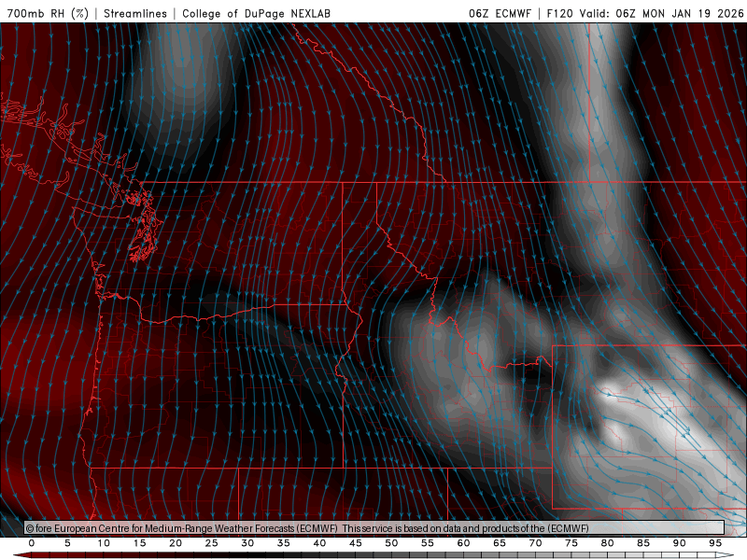This screenshot has height=560, width=747.
Task: Click the "30" label on the RH scale
Action: pos(247,543)
